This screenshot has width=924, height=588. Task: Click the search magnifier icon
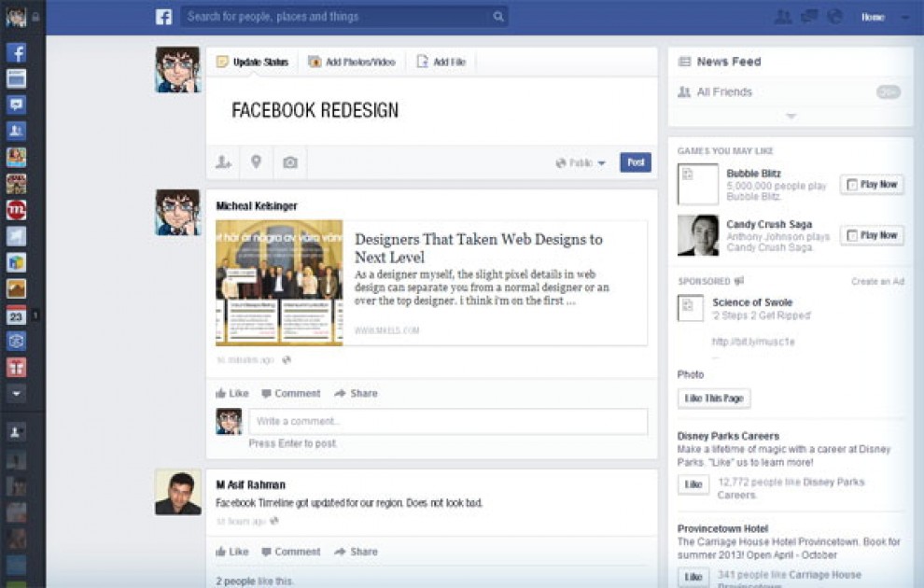(498, 17)
